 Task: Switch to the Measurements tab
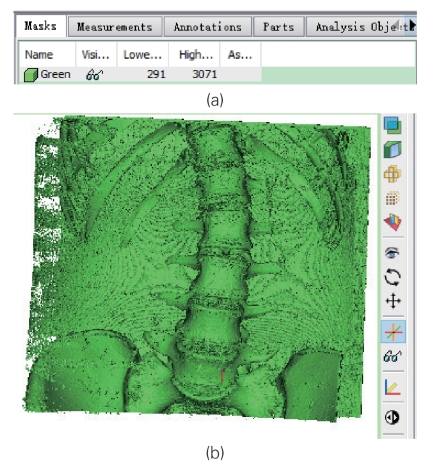click(x=115, y=27)
